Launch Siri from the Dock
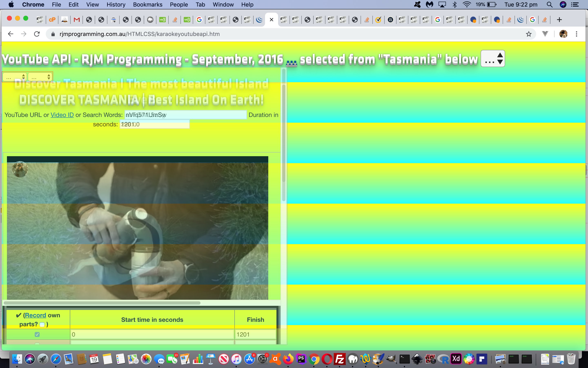 (30, 359)
